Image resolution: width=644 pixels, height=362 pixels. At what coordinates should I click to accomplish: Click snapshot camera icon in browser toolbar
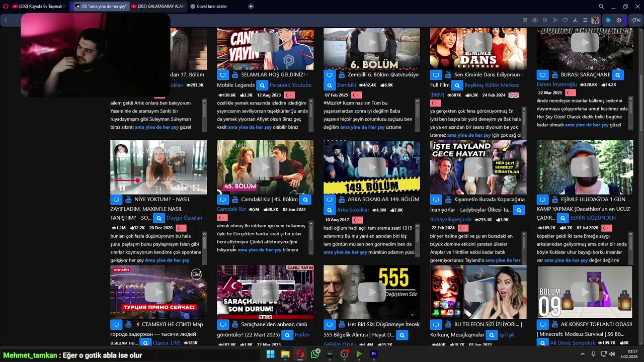pos(535,20)
